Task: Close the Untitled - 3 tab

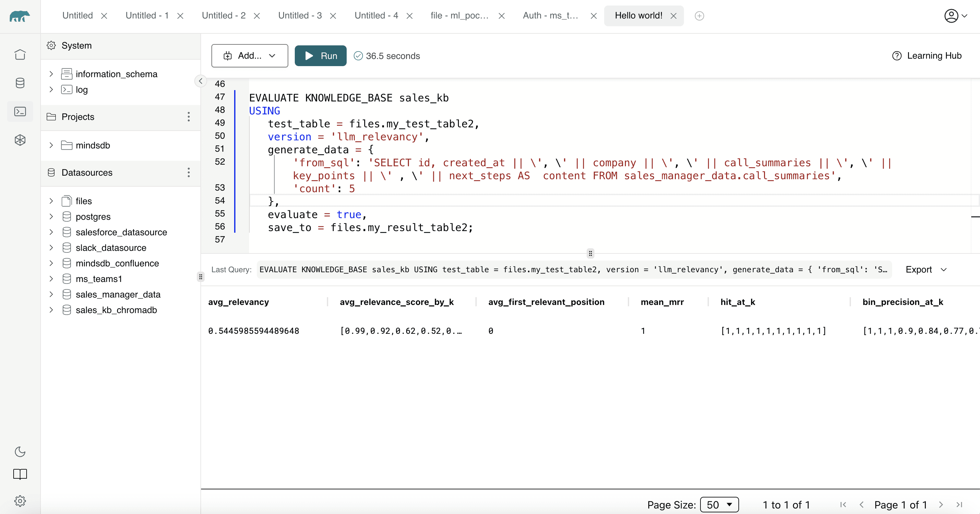Action: pos(333,16)
